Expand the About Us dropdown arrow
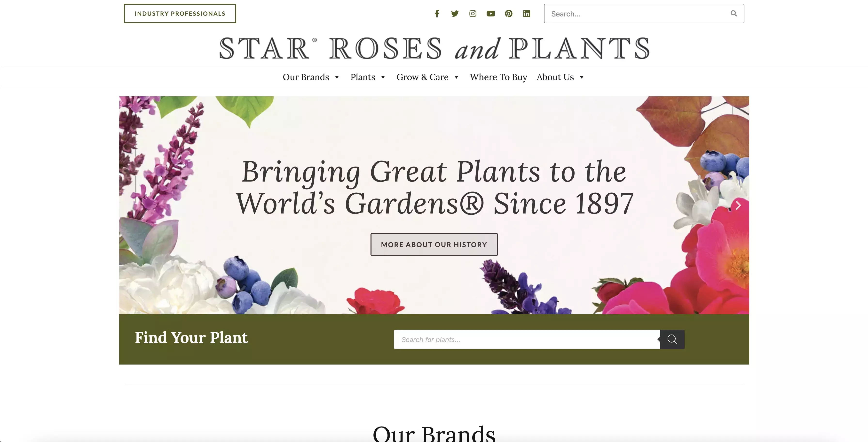This screenshot has width=868, height=442. (x=582, y=77)
